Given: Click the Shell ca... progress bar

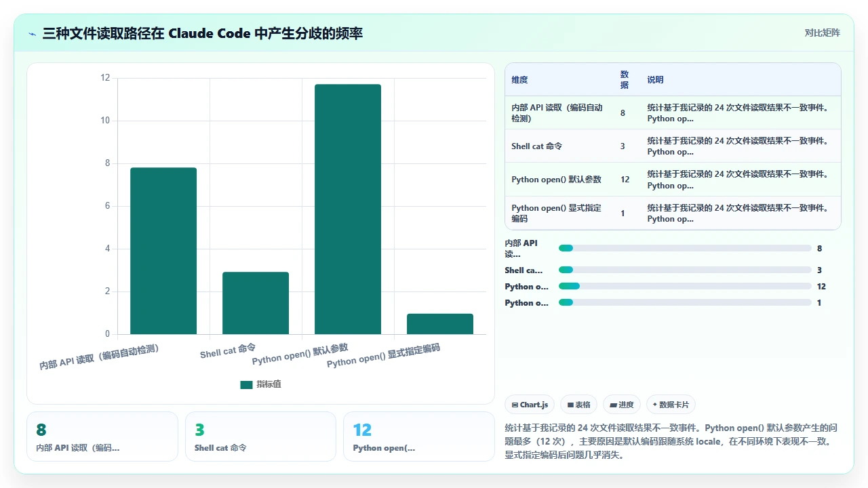Looking at the screenshot, I should point(685,270).
